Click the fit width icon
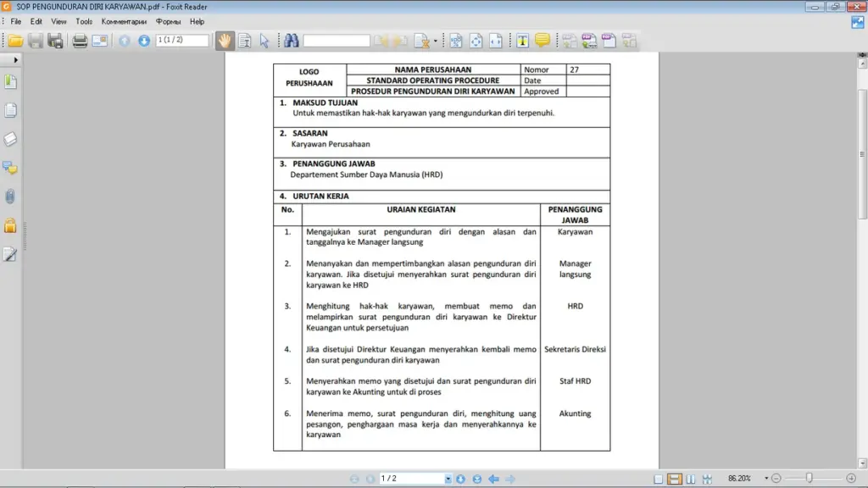The image size is (868, 488). click(x=495, y=41)
